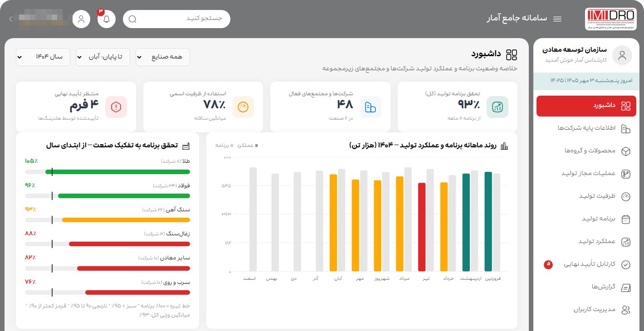Click the active داشبورد button
The width and height of the screenshot is (644, 331).
tap(586, 106)
